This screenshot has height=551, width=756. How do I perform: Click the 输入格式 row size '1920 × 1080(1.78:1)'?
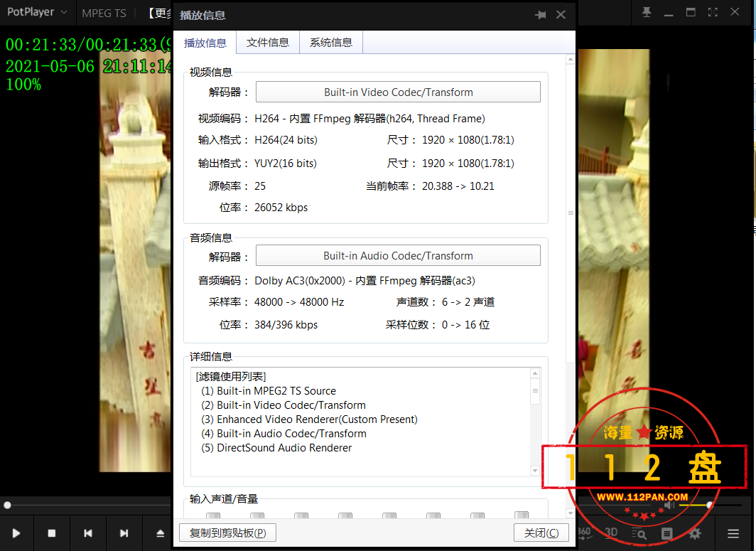pyautogui.click(x=468, y=140)
